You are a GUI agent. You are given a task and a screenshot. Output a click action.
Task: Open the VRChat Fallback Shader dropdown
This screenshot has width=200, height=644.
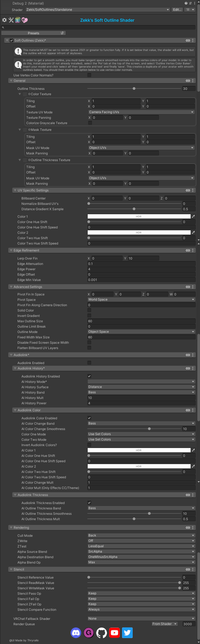(x=142, y=619)
